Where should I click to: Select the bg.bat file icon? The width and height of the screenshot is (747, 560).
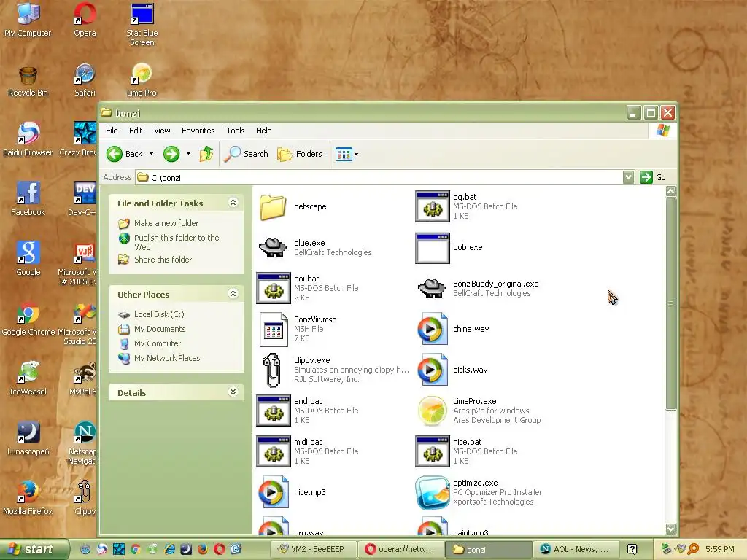[432, 206]
